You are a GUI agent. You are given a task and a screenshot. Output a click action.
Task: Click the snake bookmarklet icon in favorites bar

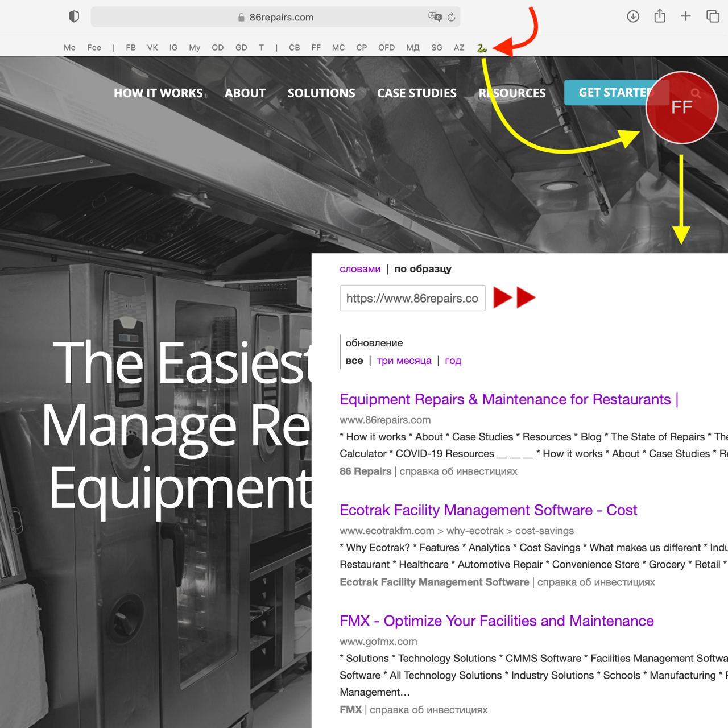click(482, 48)
